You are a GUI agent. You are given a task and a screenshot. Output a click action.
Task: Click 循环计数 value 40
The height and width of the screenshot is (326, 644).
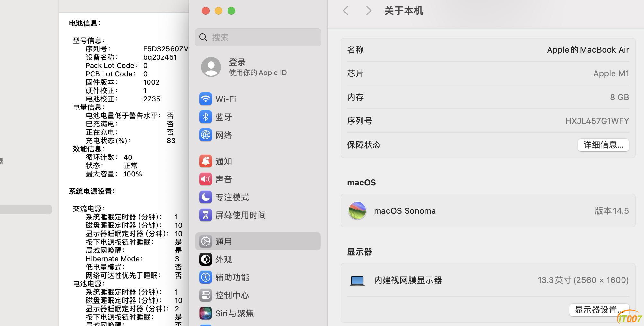[128, 157]
